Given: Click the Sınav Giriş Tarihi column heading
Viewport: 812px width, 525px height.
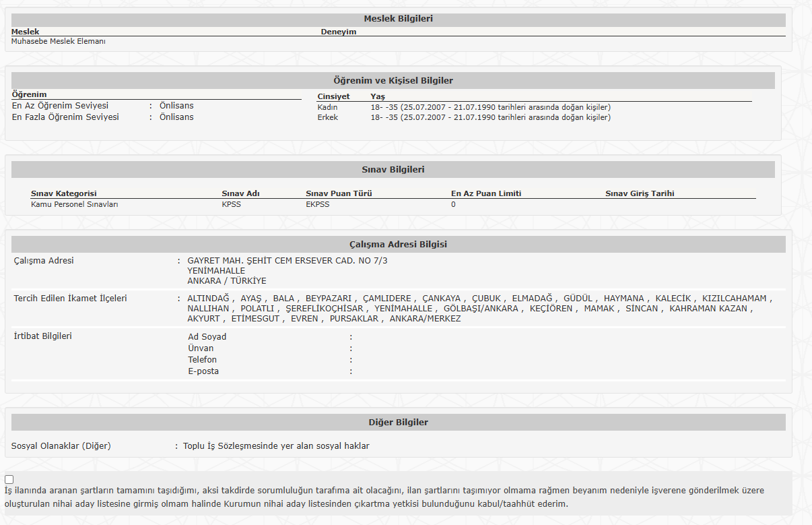Looking at the screenshot, I should [640, 193].
